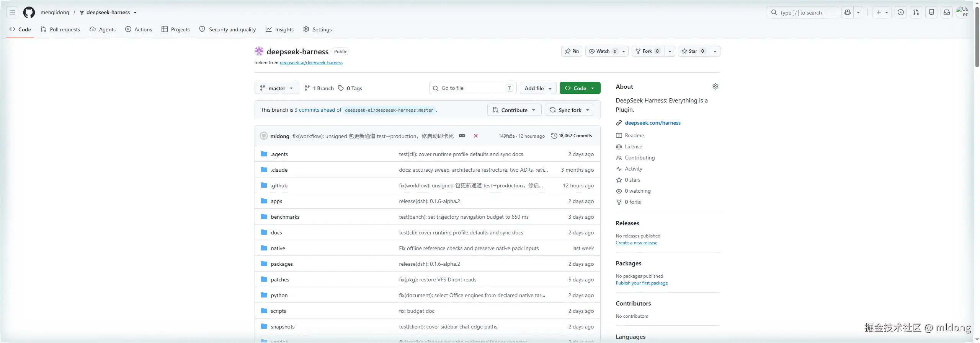
Task: Open the Watch notifications dropdown arrow
Action: pyautogui.click(x=624, y=51)
